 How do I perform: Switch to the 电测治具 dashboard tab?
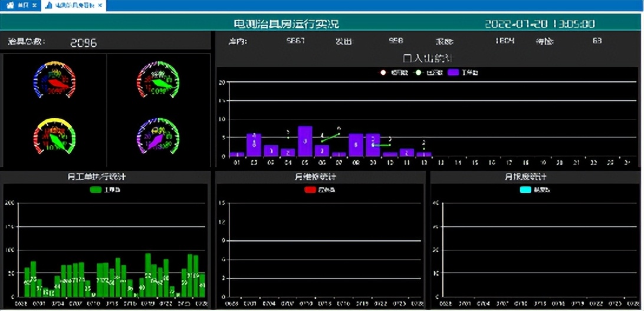click(x=74, y=5)
